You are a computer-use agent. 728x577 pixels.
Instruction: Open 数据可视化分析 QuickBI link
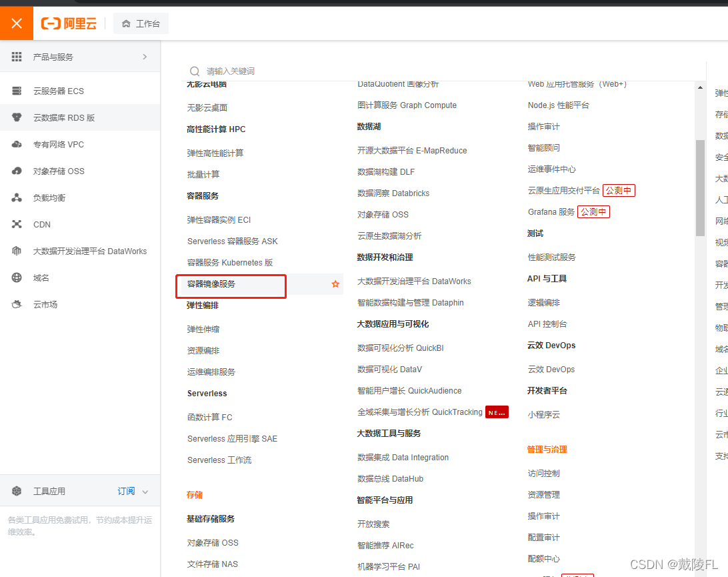pos(400,348)
